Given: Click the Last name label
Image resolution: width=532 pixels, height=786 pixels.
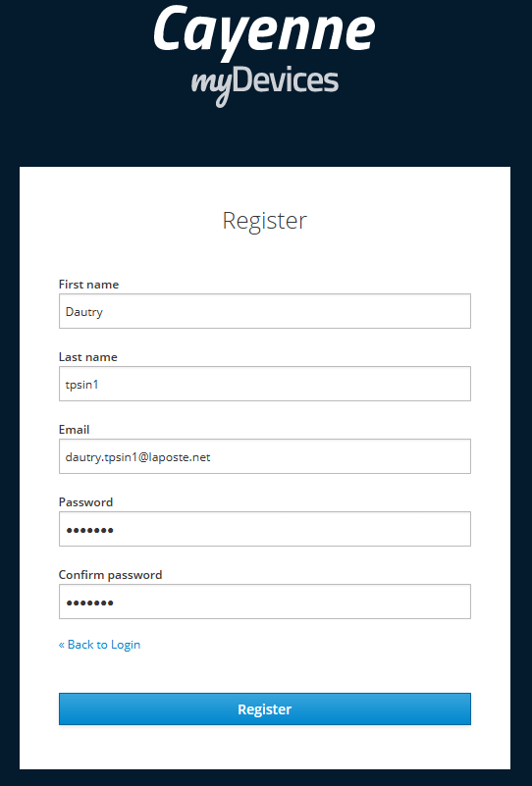Looking at the screenshot, I should [x=87, y=357].
